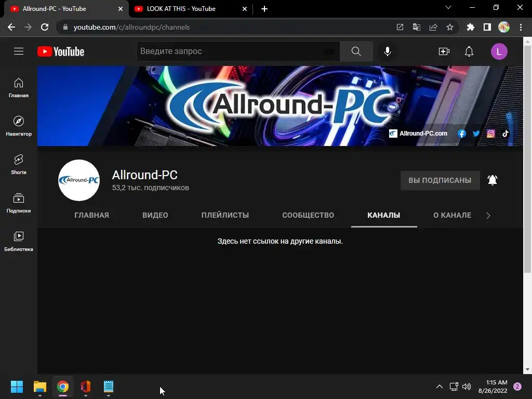Toggle channel notification bell next to subscribe
The height and width of the screenshot is (399, 532).
click(493, 180)
